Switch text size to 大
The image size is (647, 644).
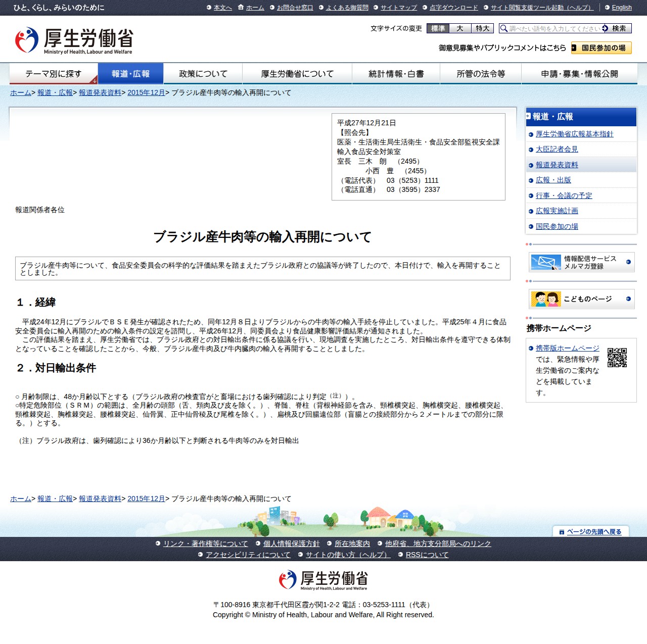click(460, 28)
